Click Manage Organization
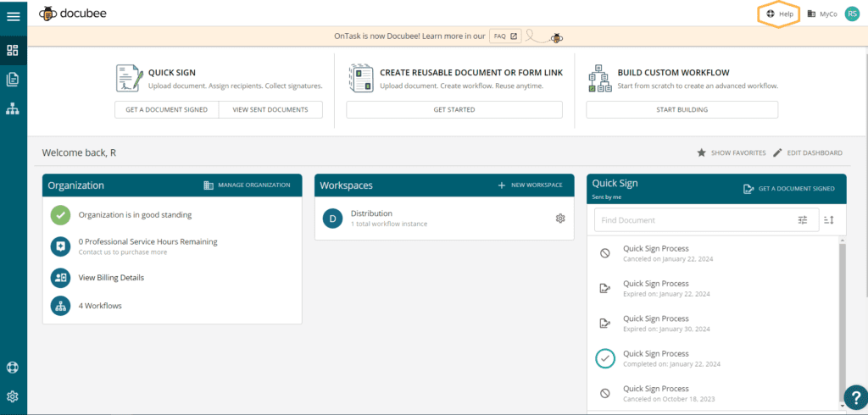The height and width of the screenshot is (415, 868). 248,185
